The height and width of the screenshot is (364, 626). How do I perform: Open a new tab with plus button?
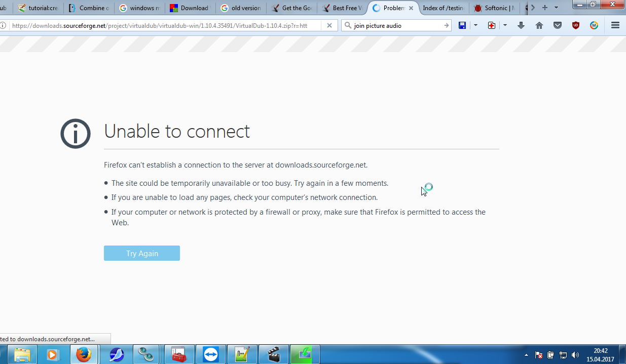545,8
